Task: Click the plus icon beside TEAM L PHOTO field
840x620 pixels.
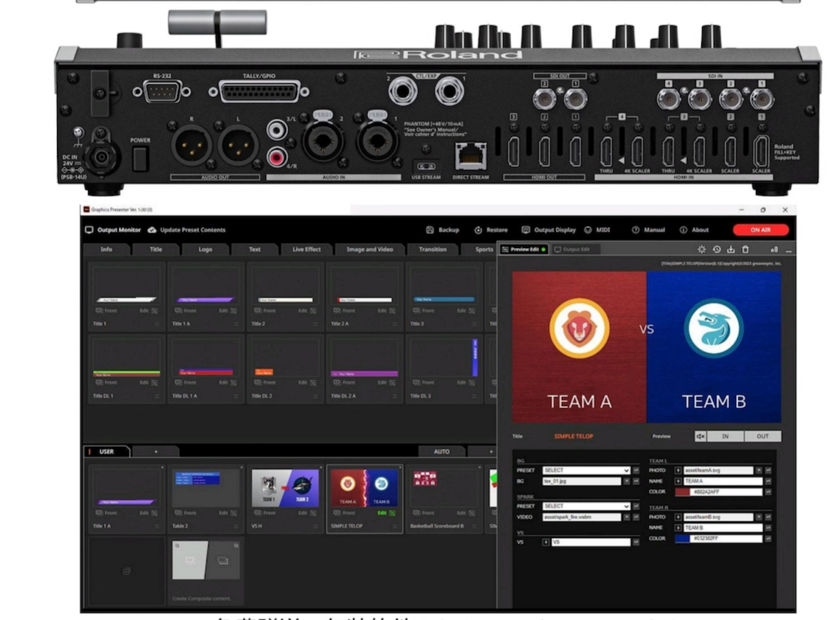Action: coord(678,470)
